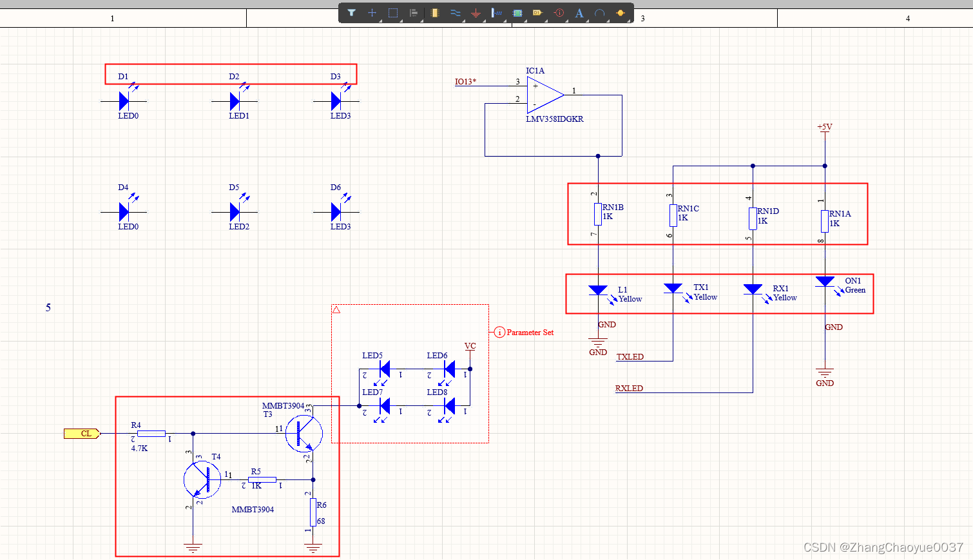The height and width of the screenshot is (560, 973).
Task: Select the LED2 label under D5
Action: coord(239,227)
